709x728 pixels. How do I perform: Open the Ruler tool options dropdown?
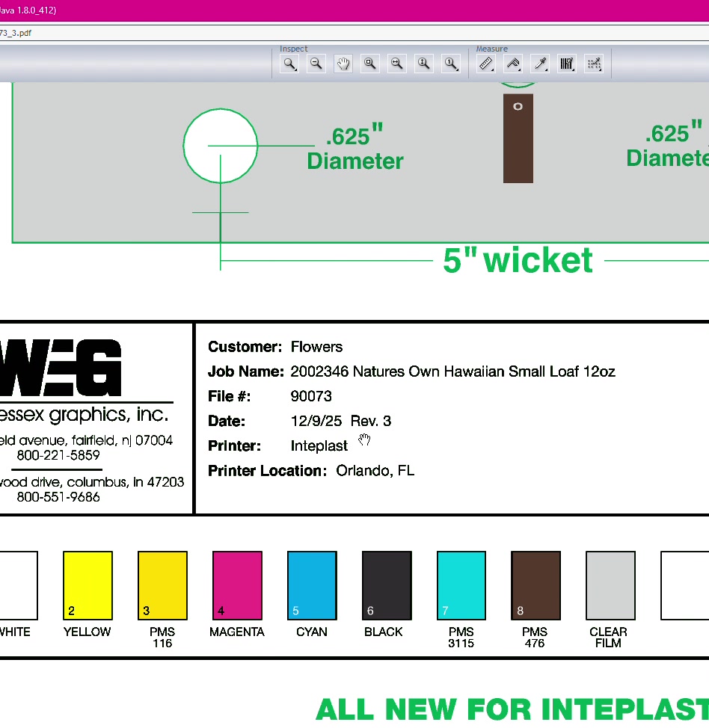pyautogui.click(x=492, y=70)
